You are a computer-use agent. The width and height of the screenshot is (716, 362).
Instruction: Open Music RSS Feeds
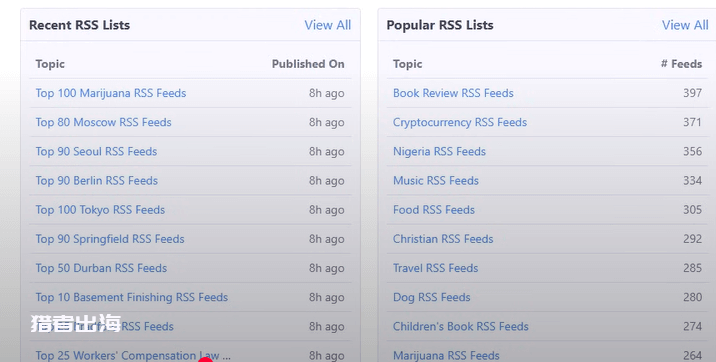tap(436, 181)
